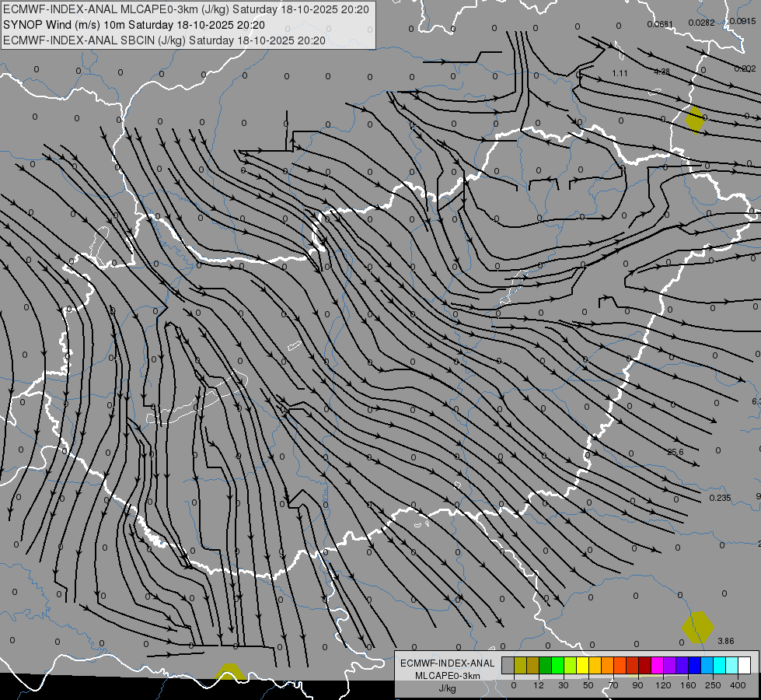Click the dark red legend swatch
761x700 pixels.
point(645,665)
